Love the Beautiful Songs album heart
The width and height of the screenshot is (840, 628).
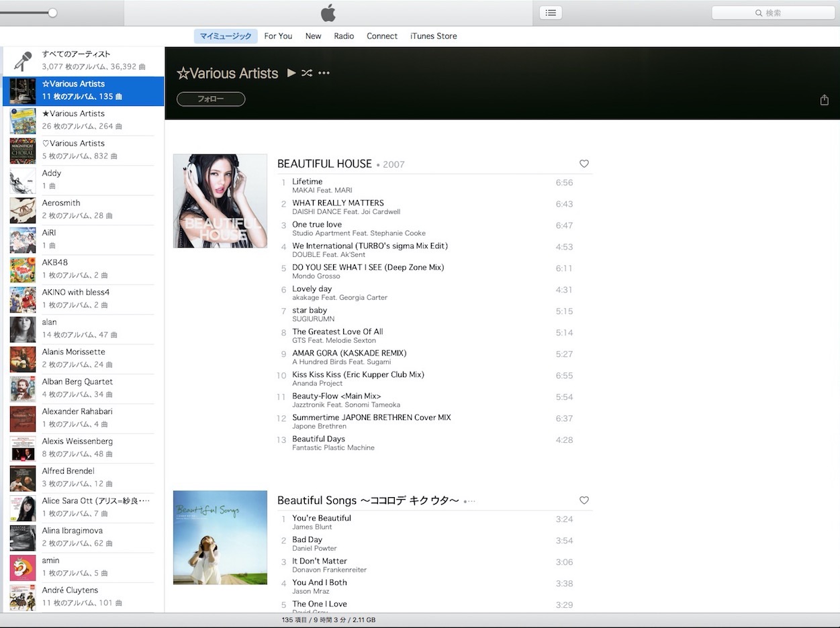[584, 501]
